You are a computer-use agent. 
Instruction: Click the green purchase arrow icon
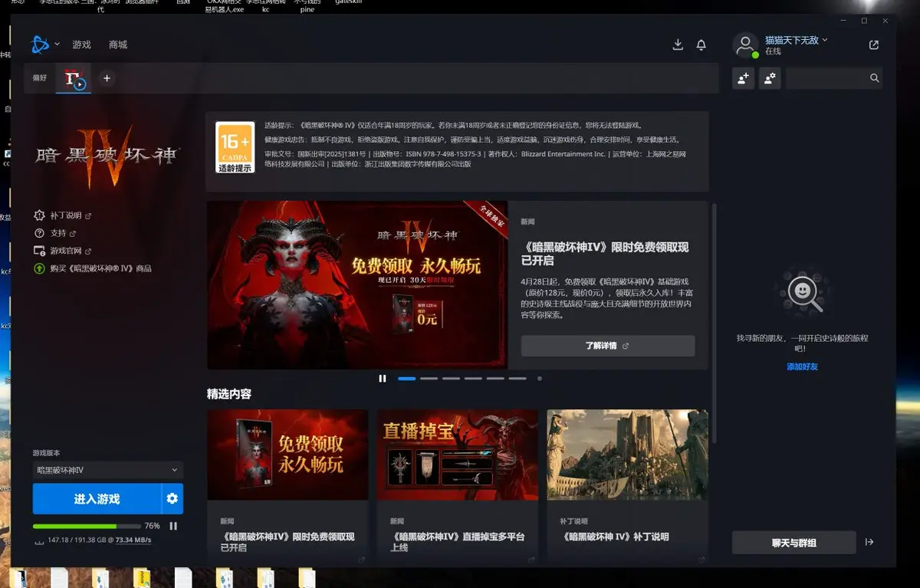(40, 268)
